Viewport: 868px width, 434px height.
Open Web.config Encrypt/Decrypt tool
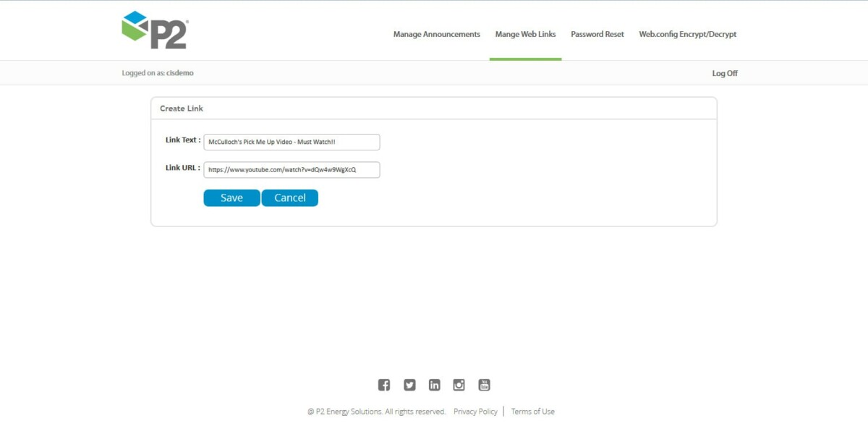[x=687, y=34]
